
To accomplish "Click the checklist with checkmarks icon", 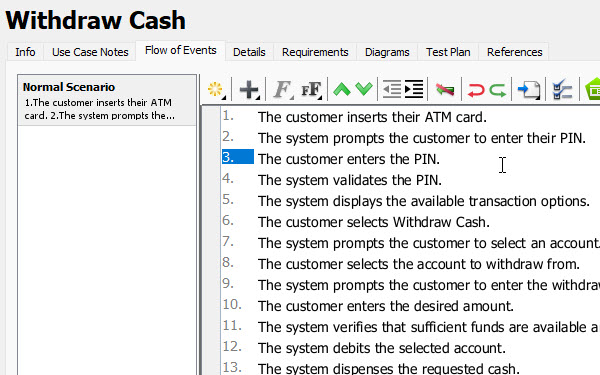I will [x=562, y=90].
